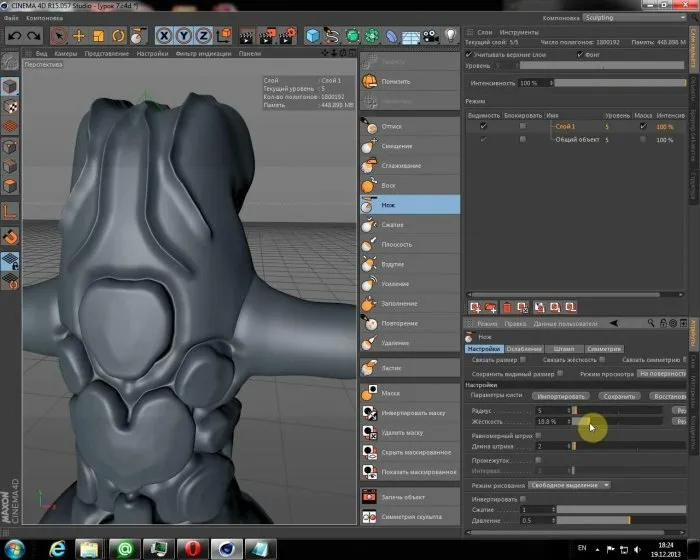Viewport: 700px width, 560px height.
Task: Toggle visibility checkbox for Слой 1
Action: pyautogui.click(x=483, y=126)
